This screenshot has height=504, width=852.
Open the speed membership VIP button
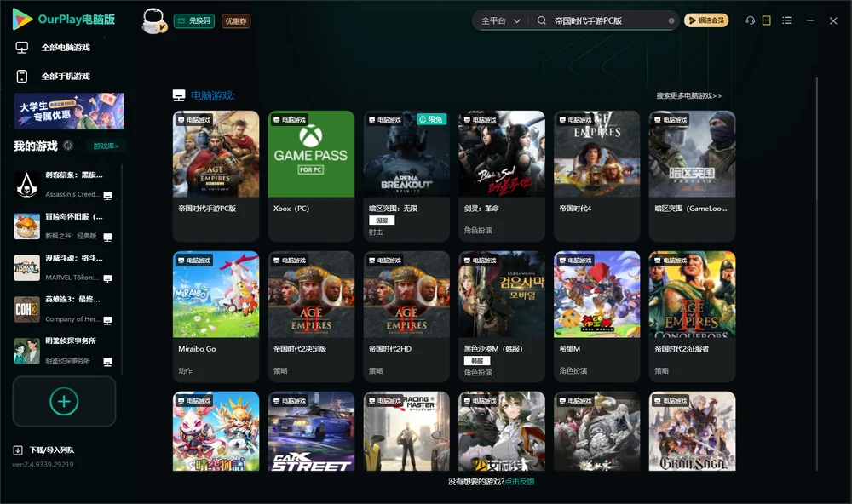point(706,20)
